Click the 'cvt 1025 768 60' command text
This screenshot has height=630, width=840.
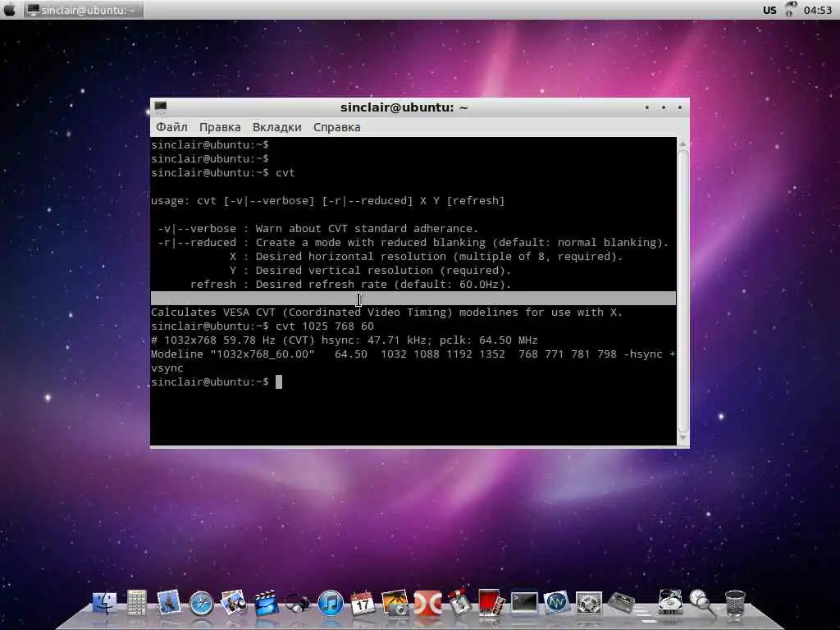point(325,326)
